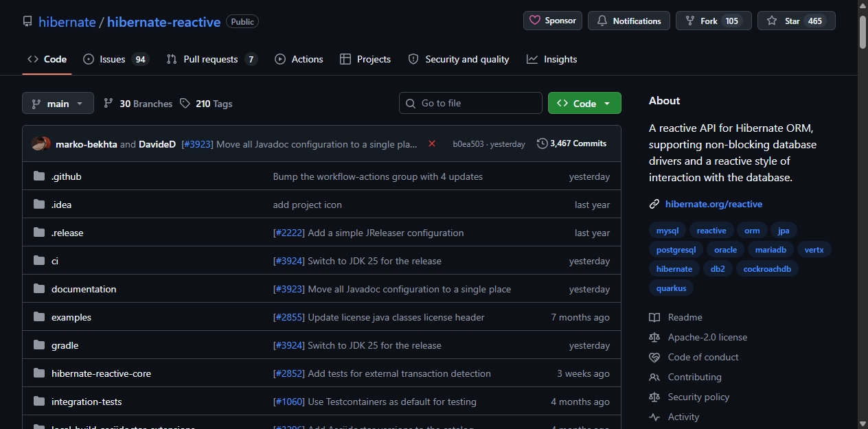Open the Notifications bell button

tap(628, 21)
